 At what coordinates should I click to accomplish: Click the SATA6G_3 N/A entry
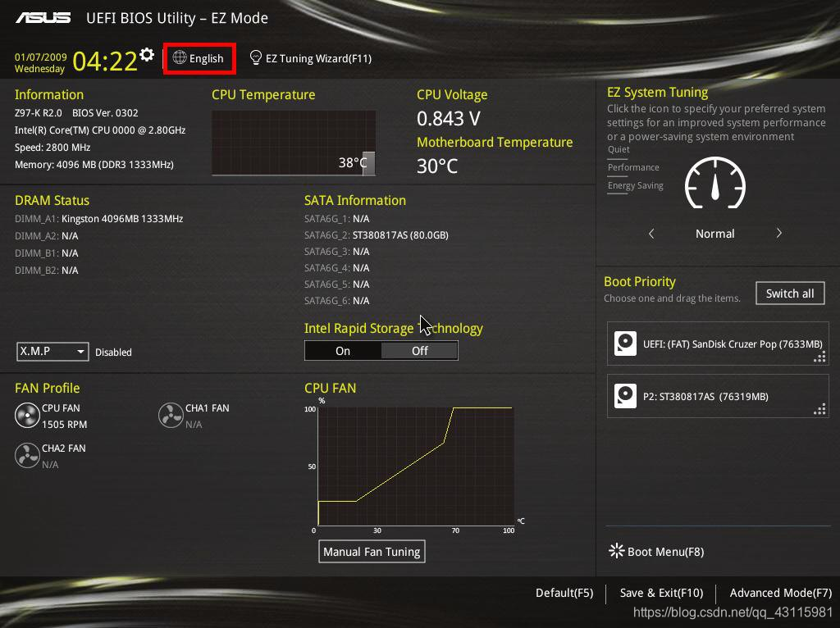click(337, 251)
